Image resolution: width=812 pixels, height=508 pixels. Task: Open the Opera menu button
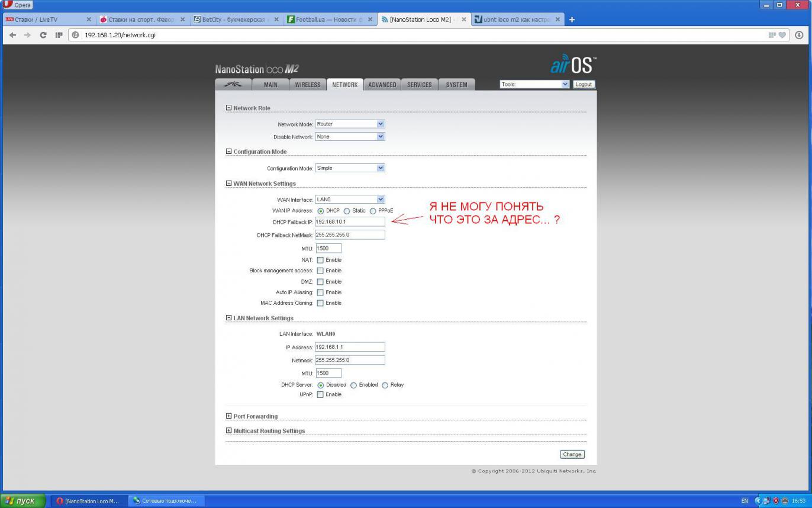18,5
